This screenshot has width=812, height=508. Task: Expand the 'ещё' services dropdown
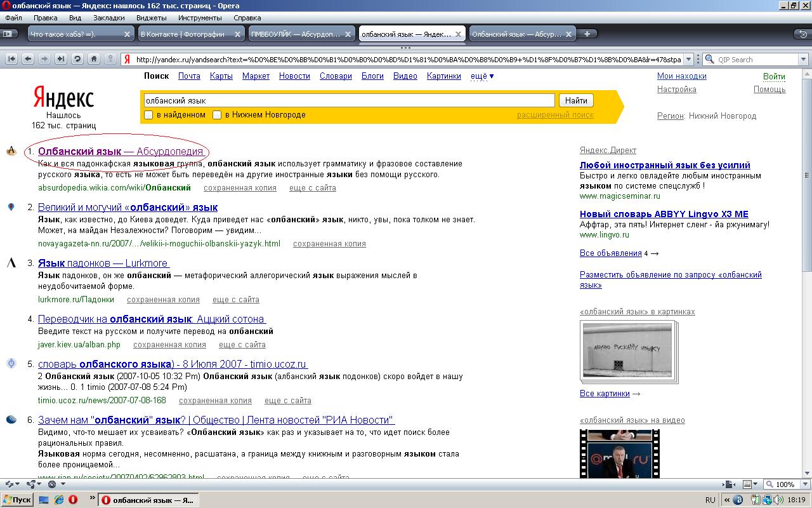[x=482, y=76]
